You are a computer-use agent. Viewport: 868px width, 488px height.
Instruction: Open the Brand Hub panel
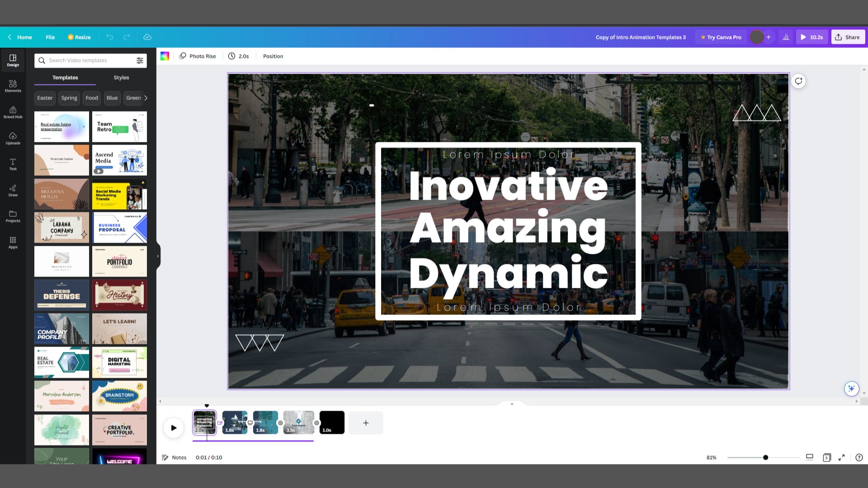[x=13, y=112]
